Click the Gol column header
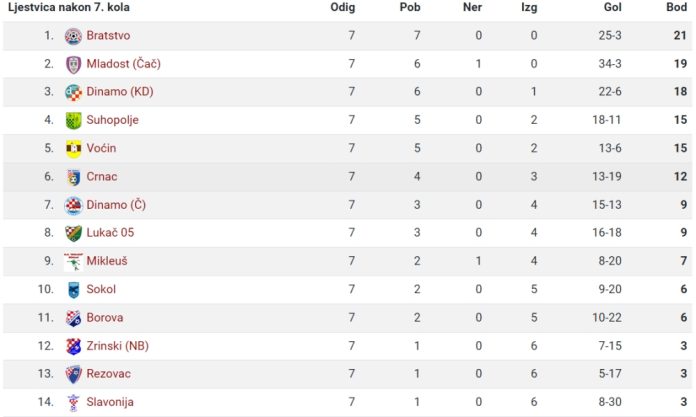Image resolution: width=696 pixels, height=417 pixels. [x=613, y=7]
